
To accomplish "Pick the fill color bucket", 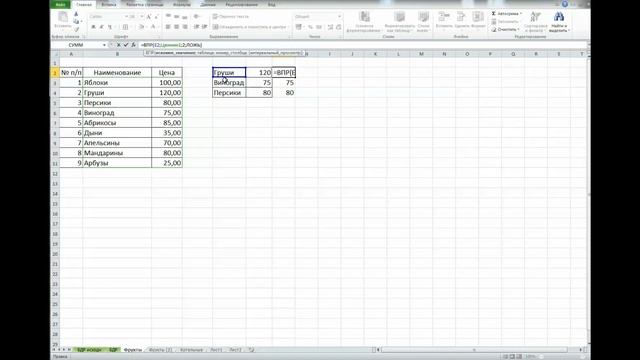I will pyautogui.click(x=141, y=27).
